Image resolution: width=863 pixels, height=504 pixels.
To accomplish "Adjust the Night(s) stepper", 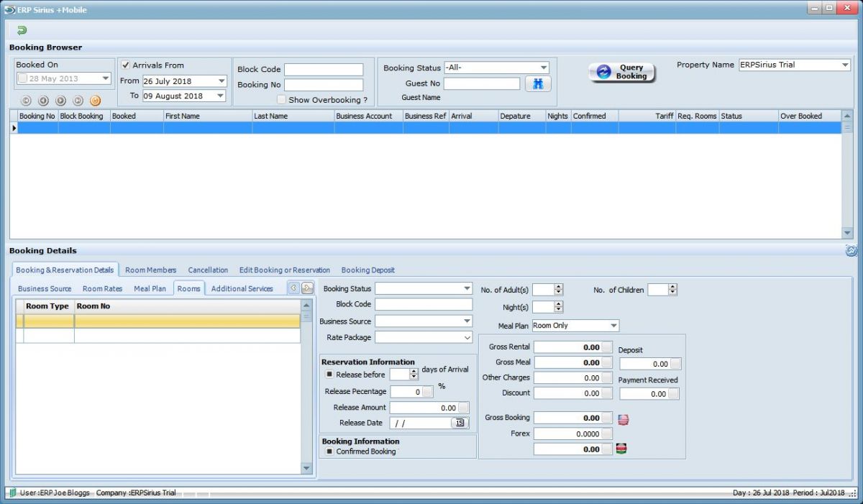I will 558,307.
